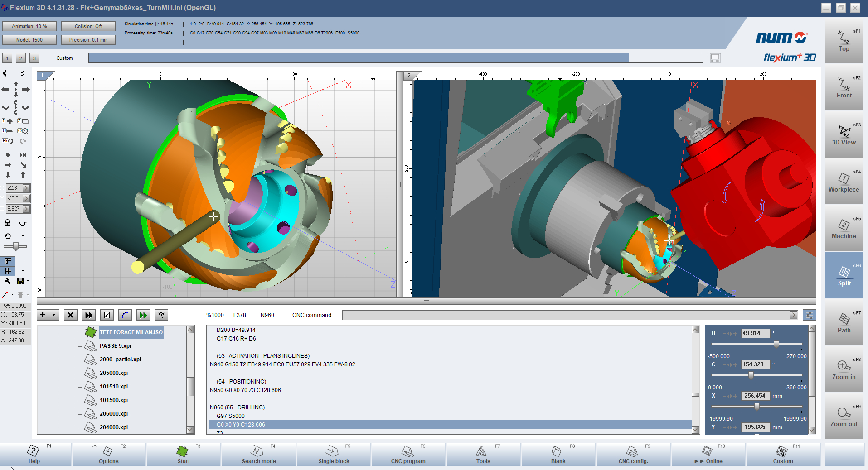Select the pan hand tool
868x470 pixels.
pyautogui.click(x=23, y=222)
